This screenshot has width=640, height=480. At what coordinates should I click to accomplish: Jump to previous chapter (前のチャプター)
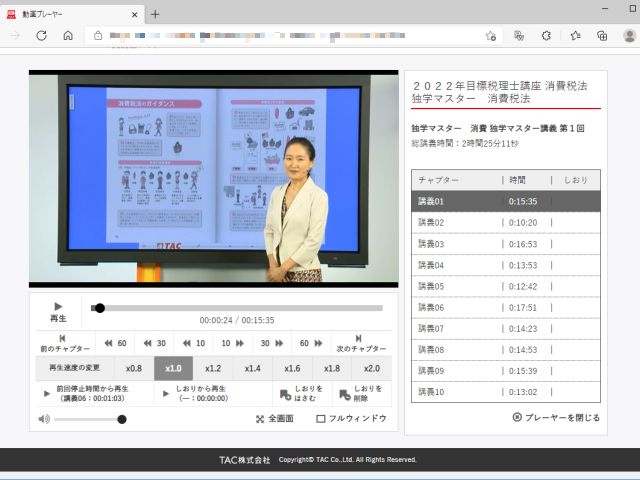[x=62, y=343]
